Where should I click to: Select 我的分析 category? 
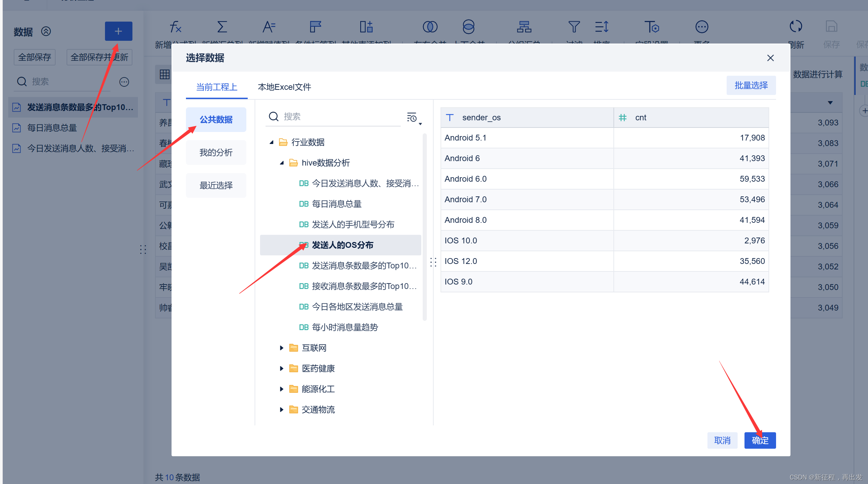coord(216,153)
